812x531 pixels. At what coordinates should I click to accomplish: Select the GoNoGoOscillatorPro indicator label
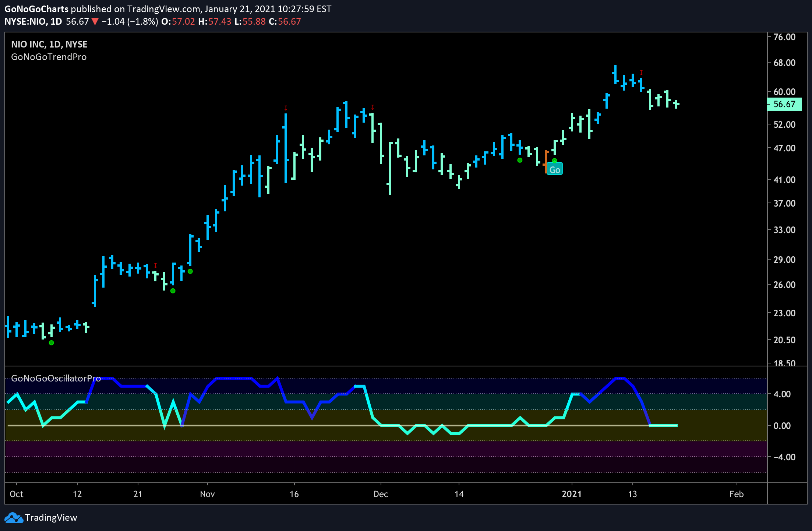point(56,378)
